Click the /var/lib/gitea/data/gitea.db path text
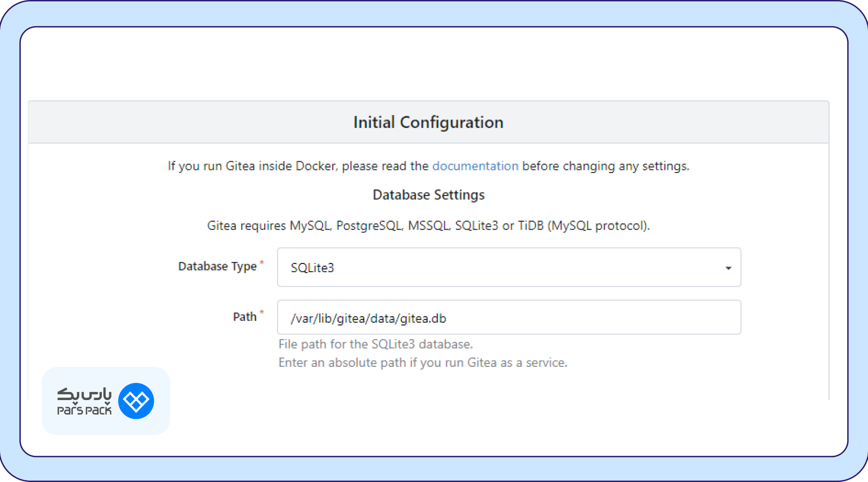This screenshot has width=868, height=482. (x=368, y=319)
